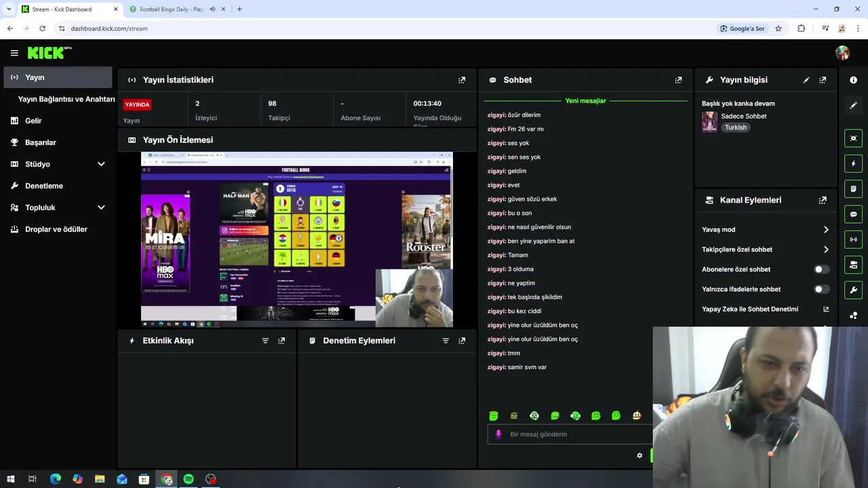
Task: Insert the red-hat clown emote
Action: (x=636, y=415)
